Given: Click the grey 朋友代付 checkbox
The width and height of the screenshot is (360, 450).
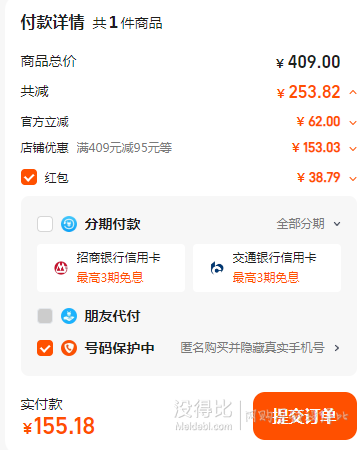Looking at the screenshot, I should 45,316.
